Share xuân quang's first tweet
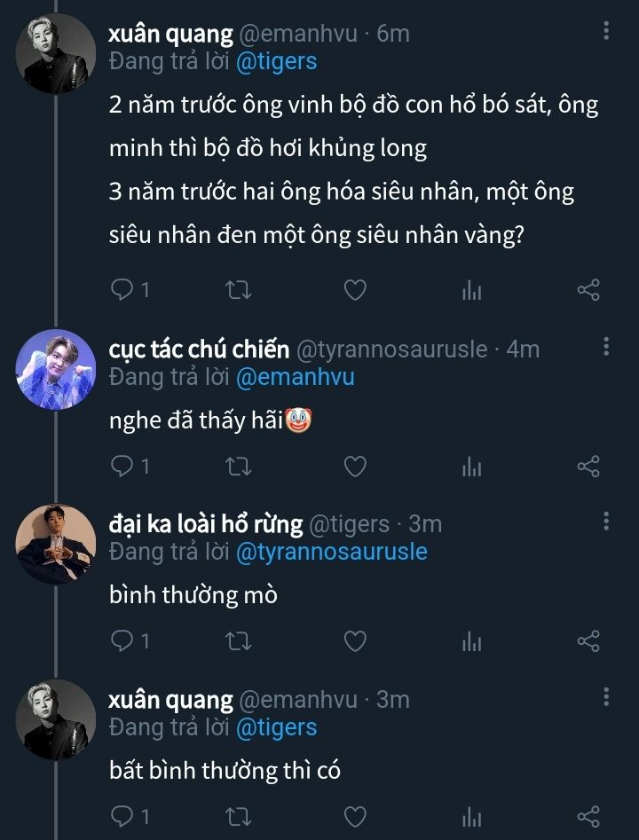Screen dimensions: 639x840 click(x=588, y=290)
